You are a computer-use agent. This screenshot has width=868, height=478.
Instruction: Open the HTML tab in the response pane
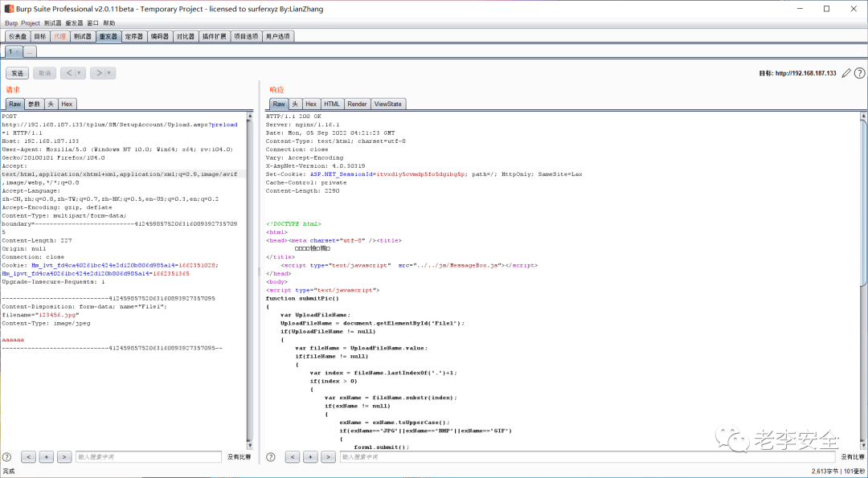[332, 104]
